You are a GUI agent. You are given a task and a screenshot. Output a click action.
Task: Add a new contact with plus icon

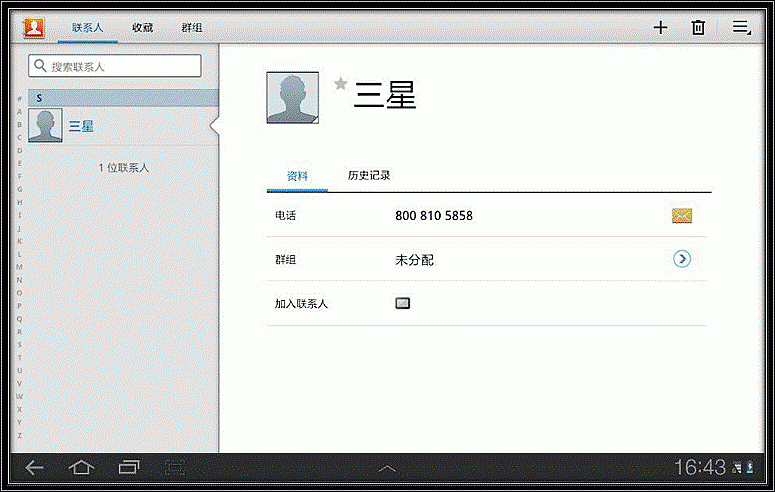click(660, 28)
